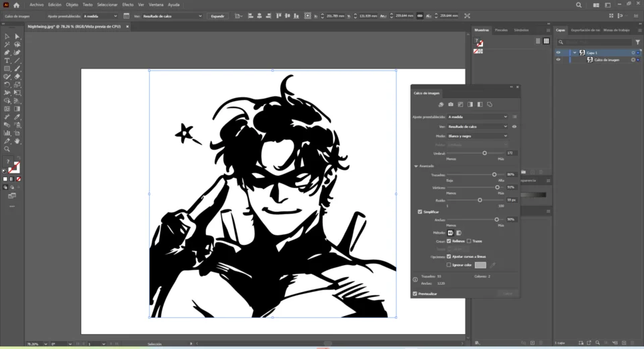Toggle Ajustar curvas a líneas checkbox
Image resolution: width=644 pixels, height=349 pixels.
tap(449, 256)
